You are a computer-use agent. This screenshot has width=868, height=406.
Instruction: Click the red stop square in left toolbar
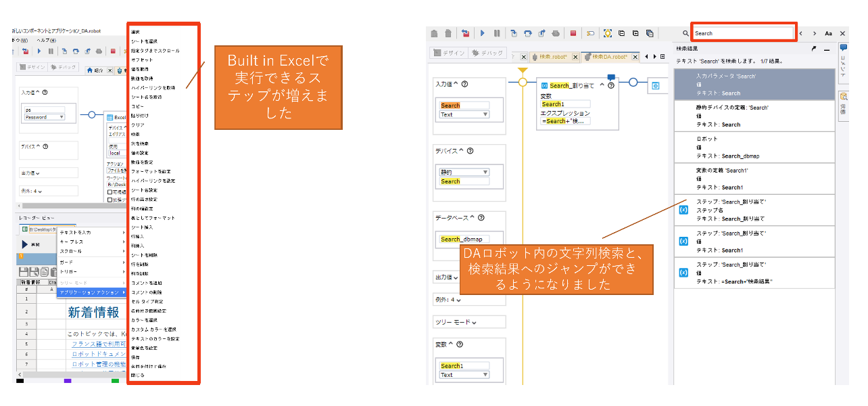coord(112,51)
